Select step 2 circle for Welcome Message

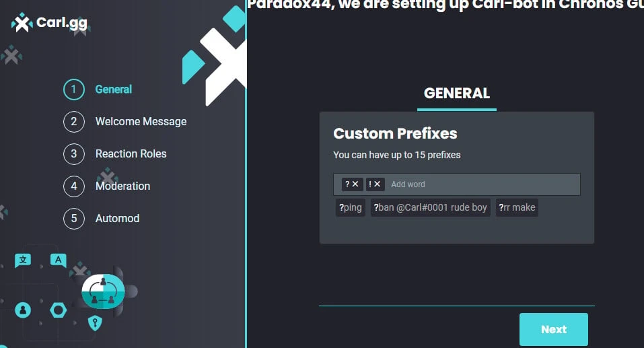[74, 122]
